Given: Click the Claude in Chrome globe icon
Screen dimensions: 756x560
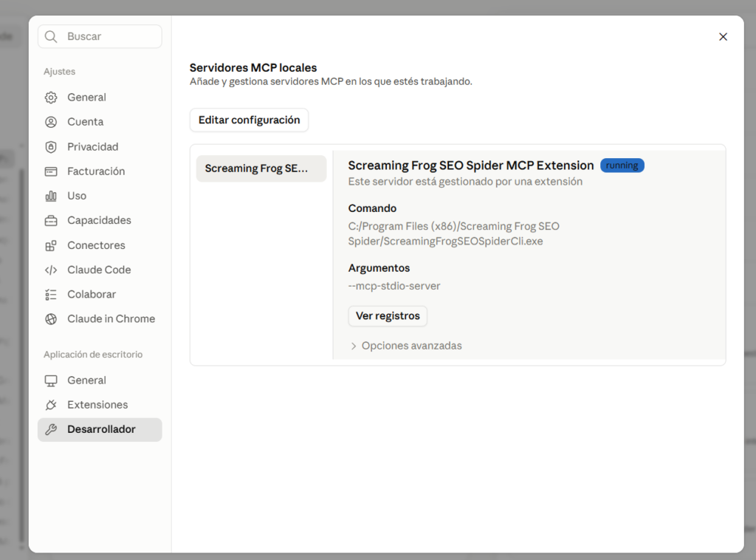Looking at the screenshot, I should [x=51, y=319].
